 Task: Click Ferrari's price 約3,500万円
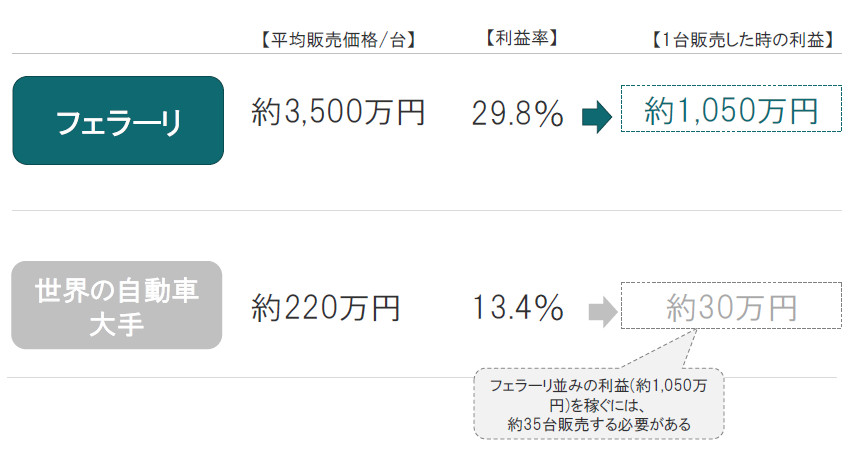point(338,112)
